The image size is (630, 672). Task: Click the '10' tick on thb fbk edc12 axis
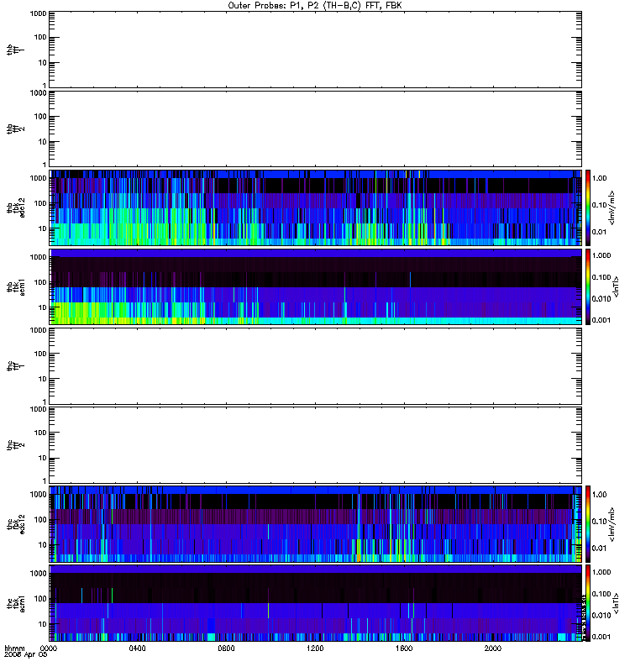click(x=43, y=228)
